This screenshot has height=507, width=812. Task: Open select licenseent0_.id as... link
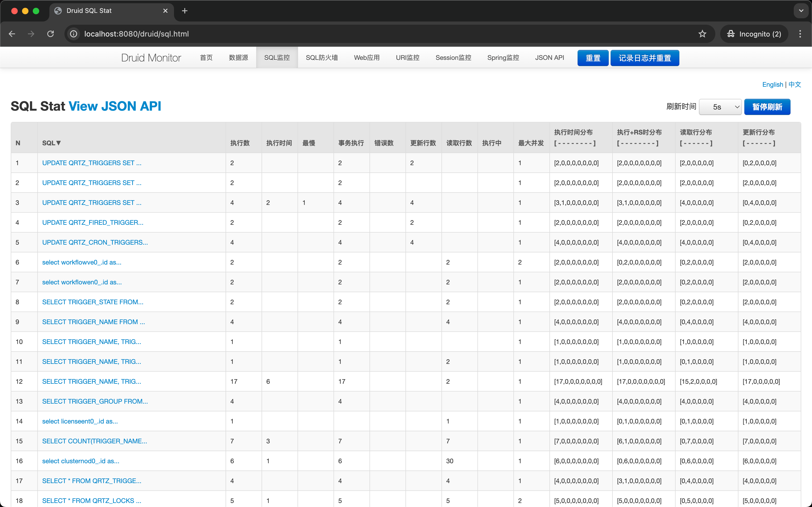point(80,421)
